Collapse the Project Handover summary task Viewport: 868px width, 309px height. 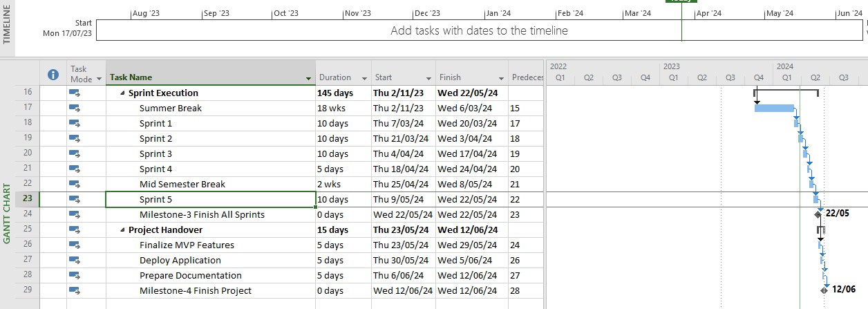click(x=123, y=230)
